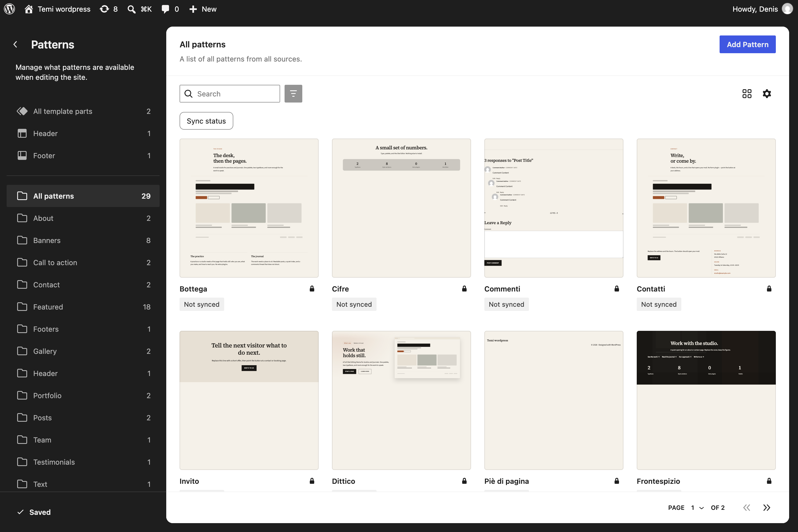This screenshot has width=798, height=532.
Task: Click the lock icon beside Dittico
Action: click(464, 481)
